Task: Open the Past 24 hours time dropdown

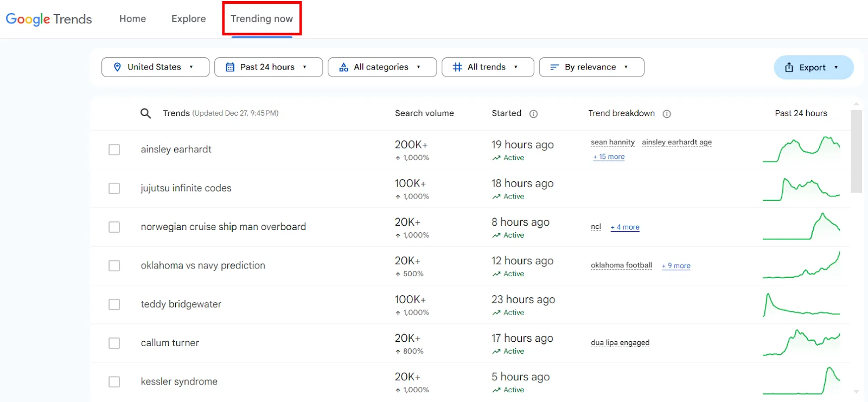Action: [x=269, y=67]
